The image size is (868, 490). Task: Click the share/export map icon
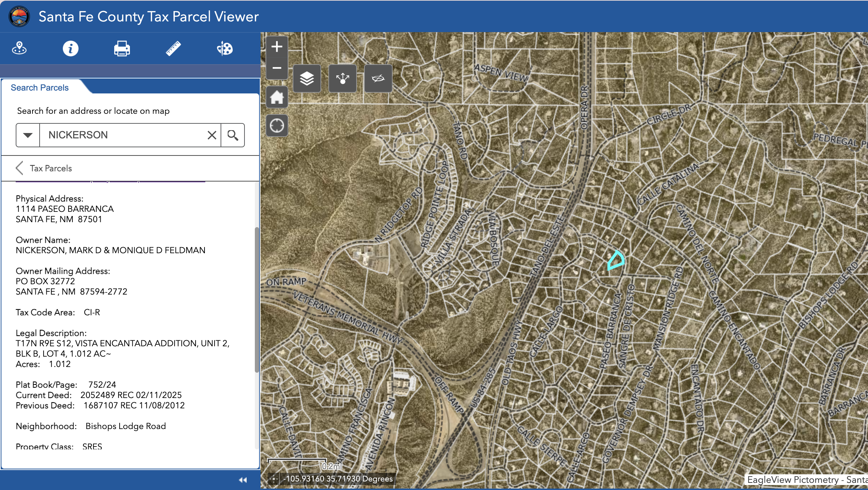click(x=343, y=78)
